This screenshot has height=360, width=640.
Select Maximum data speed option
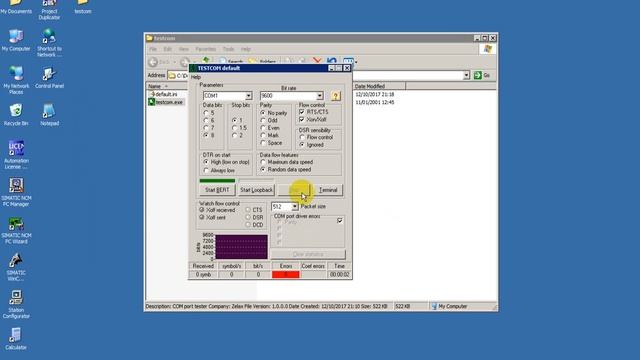263,162
